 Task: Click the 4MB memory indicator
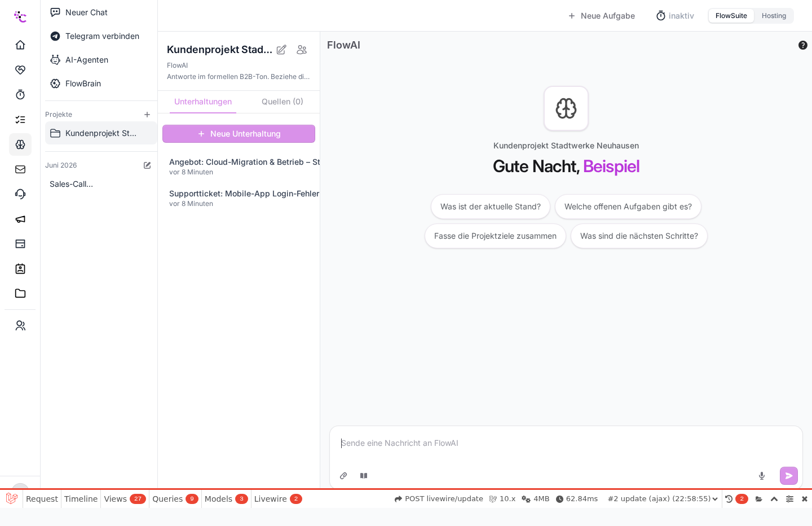click(535, 499)
